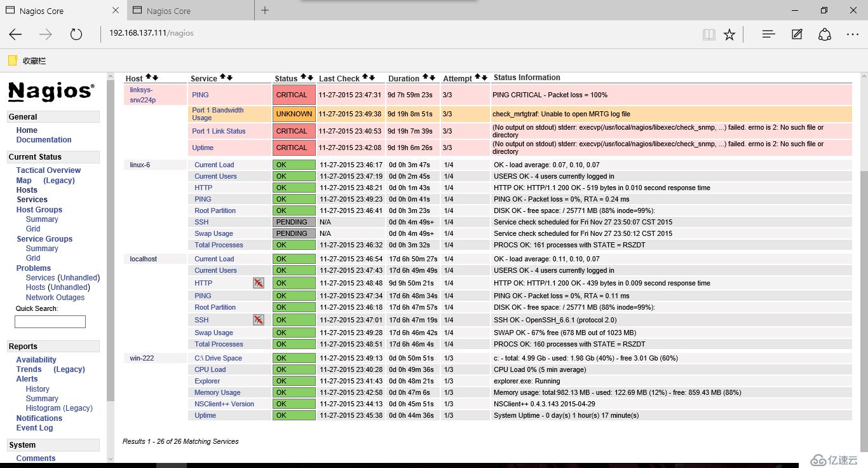The height and width of the screenshot is (468, 868).
Task: Open the Event Log link
Action: (35, 428)
